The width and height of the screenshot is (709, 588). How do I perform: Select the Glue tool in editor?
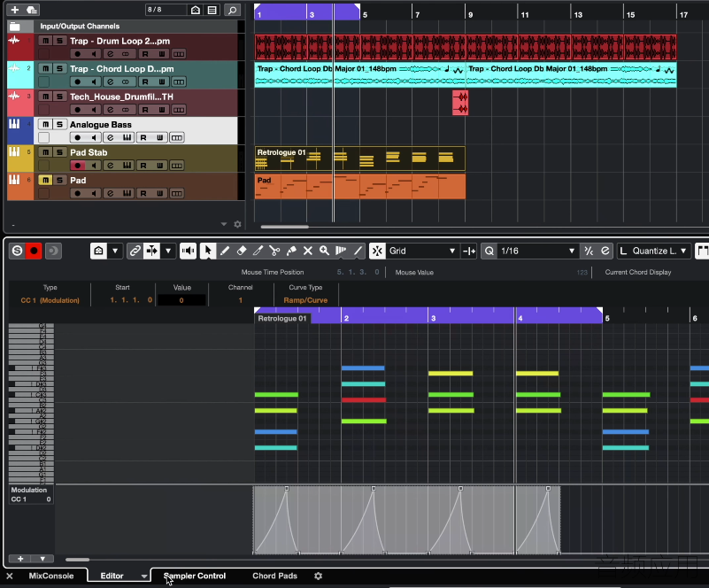click(291, 251)
